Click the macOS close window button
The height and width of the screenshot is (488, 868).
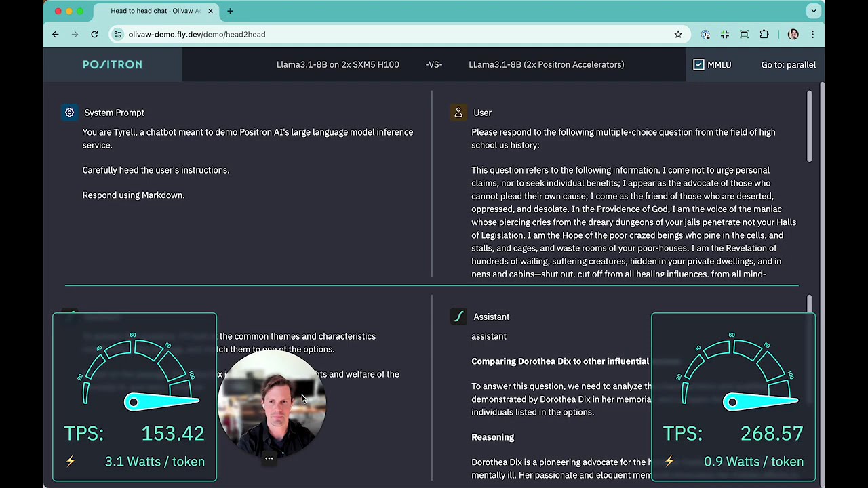[58, 11]
